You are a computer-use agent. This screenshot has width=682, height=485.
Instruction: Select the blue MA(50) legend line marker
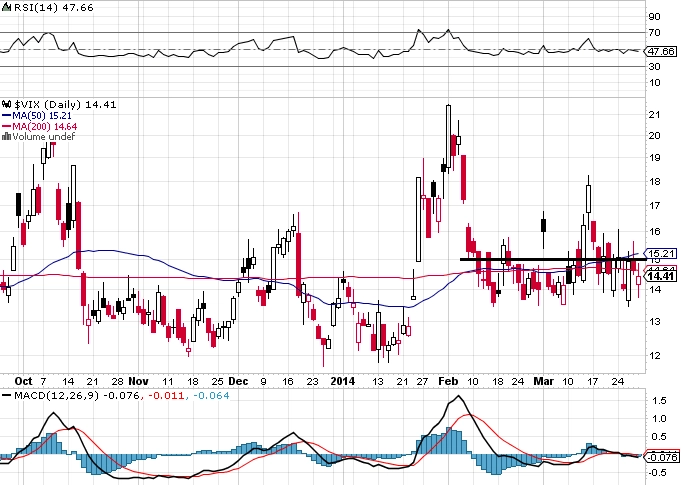click(x=7, y=116)
